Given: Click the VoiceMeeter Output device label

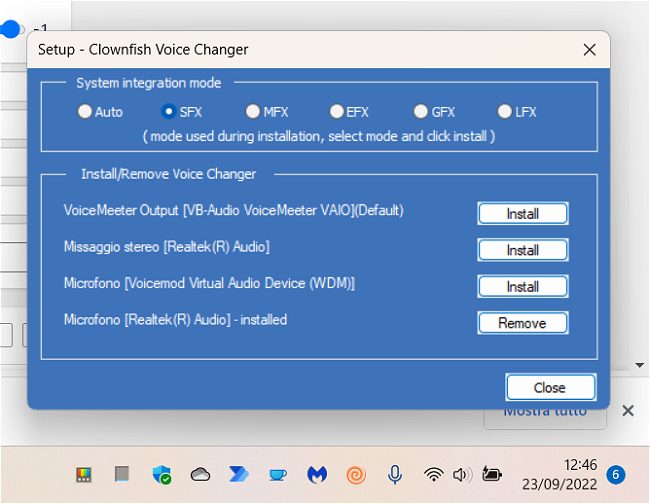Looking at the screenshot, I should 234,210.
